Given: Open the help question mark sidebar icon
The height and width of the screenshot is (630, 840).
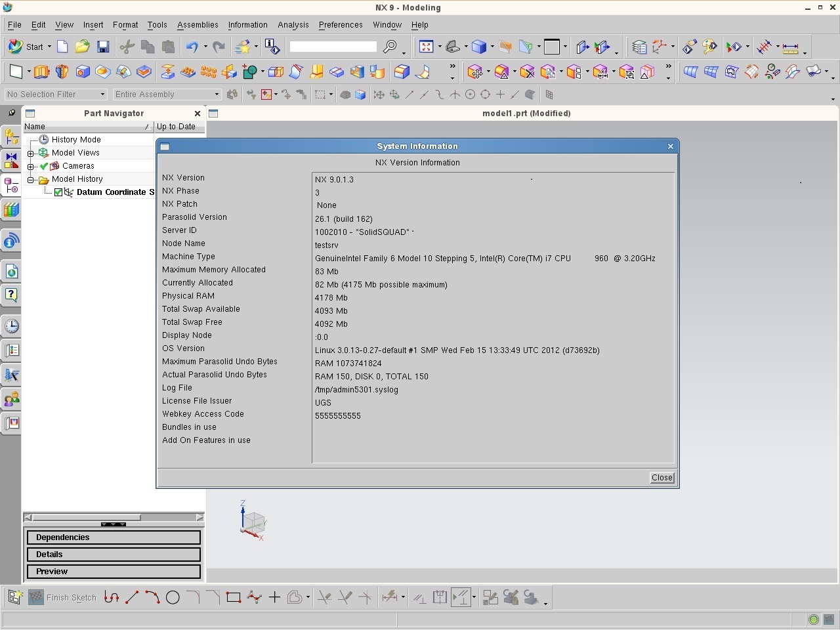Looking at the screenshot, I should tap(11, 295).
